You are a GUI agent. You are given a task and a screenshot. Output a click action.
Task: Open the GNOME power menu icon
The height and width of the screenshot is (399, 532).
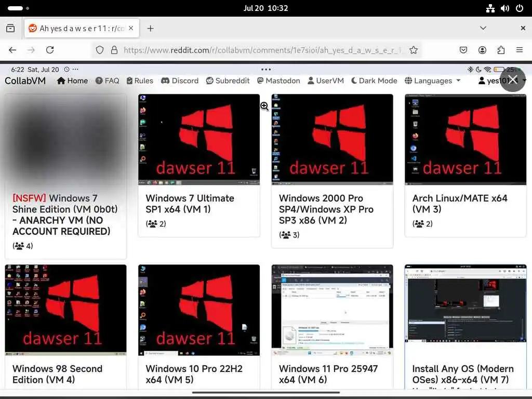pyautogui.click(x=520, y=8)
